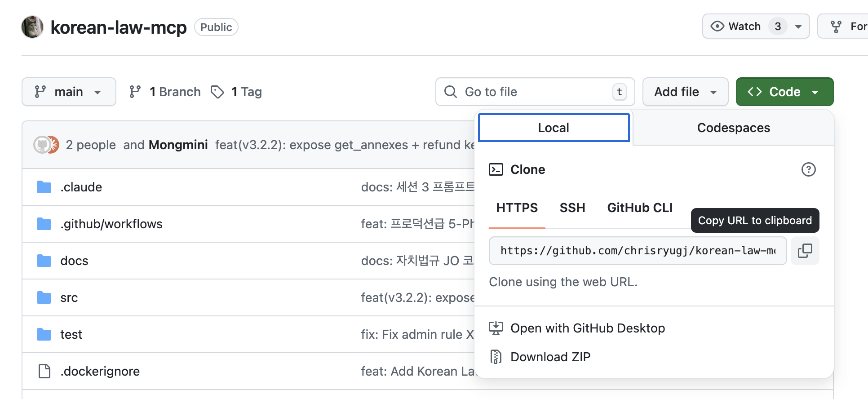This screenshot has width=868, height=399.
Task: Open the src row commit message
Action: (418, 297)
